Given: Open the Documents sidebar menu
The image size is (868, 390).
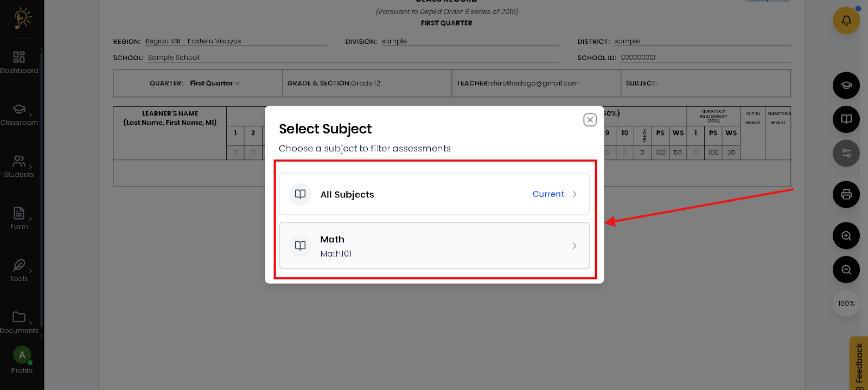Looking at the screenshot, I should [20, 322].
